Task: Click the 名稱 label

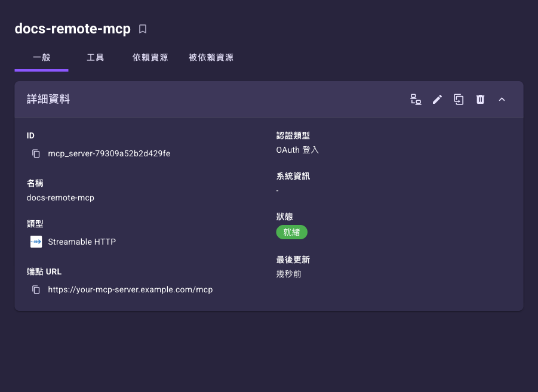Action: (35, 183)
